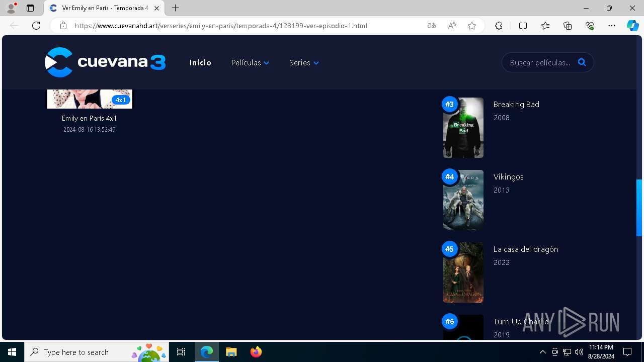Open the Extensions puzzle icon
644x362 pixels.
tap(499, 26)
